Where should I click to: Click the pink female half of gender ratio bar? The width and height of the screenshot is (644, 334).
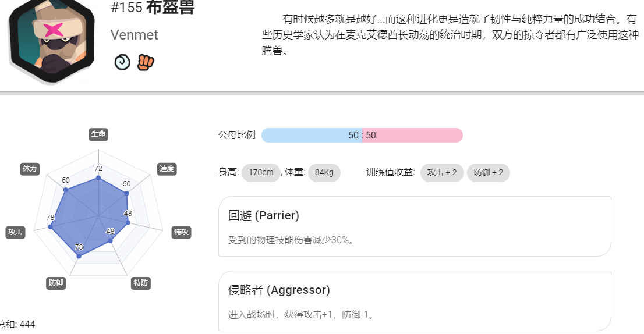pyautogui.click(x=412, y=136)
